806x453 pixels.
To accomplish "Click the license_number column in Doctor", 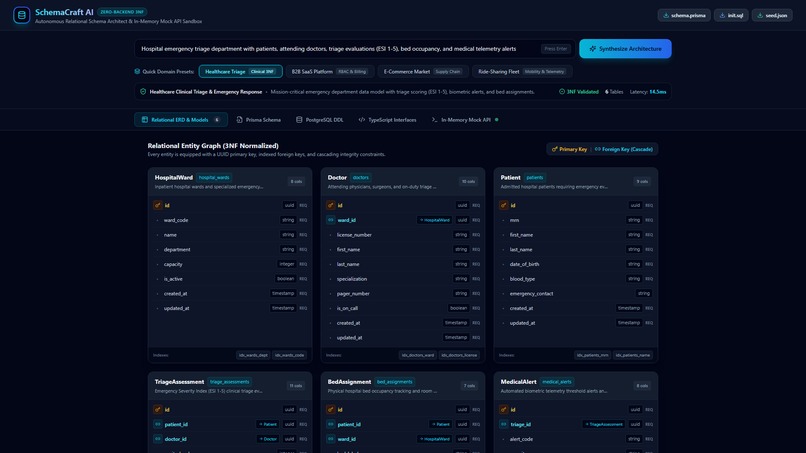I will pyautogui.click(x=403, y=235).
